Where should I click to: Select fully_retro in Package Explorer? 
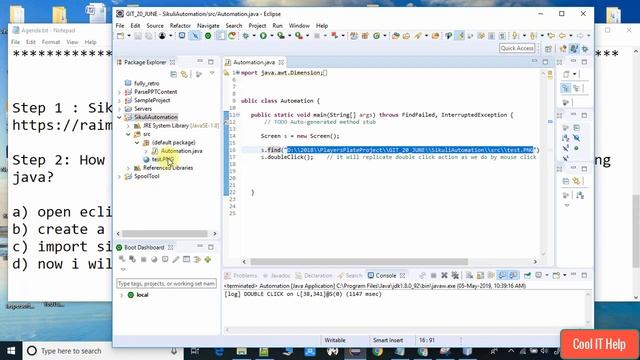146,83
